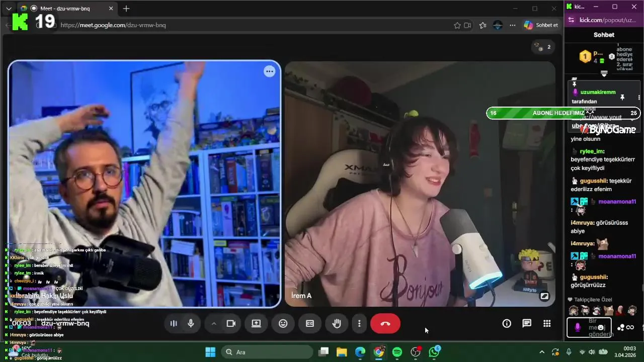This screenshot has width=644, height=362.
Task: Click the meet.google.com address bar
Action: point(252,25)
